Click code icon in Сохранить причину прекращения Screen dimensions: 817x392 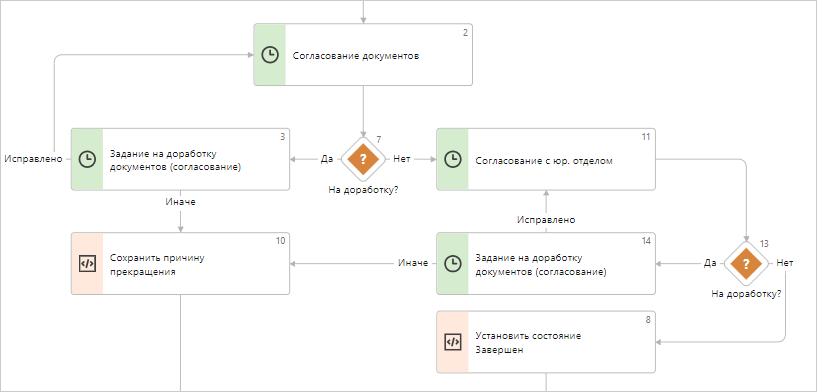click(87, 263)
